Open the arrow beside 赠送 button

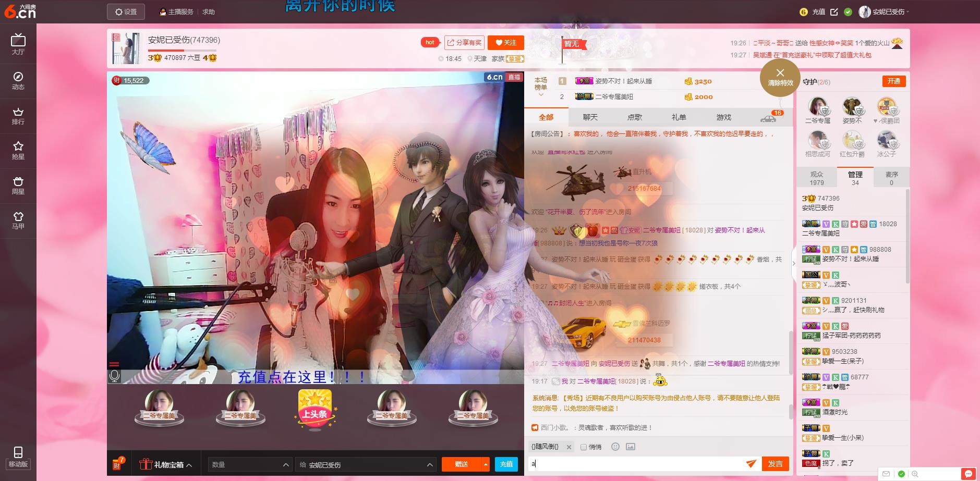click(x=486, y=464)
